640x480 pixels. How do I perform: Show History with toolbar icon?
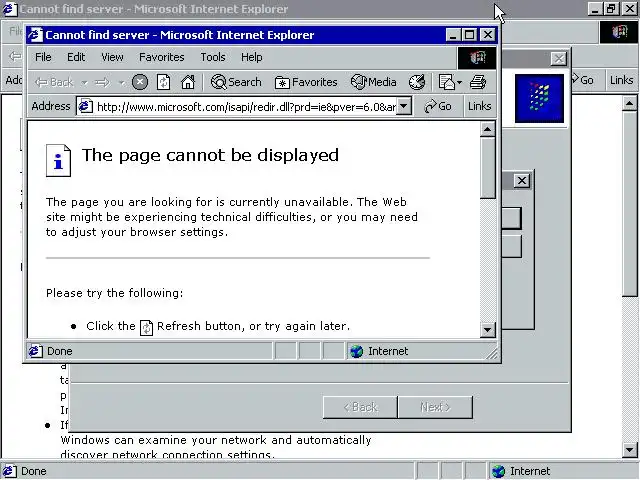(417, 82)
